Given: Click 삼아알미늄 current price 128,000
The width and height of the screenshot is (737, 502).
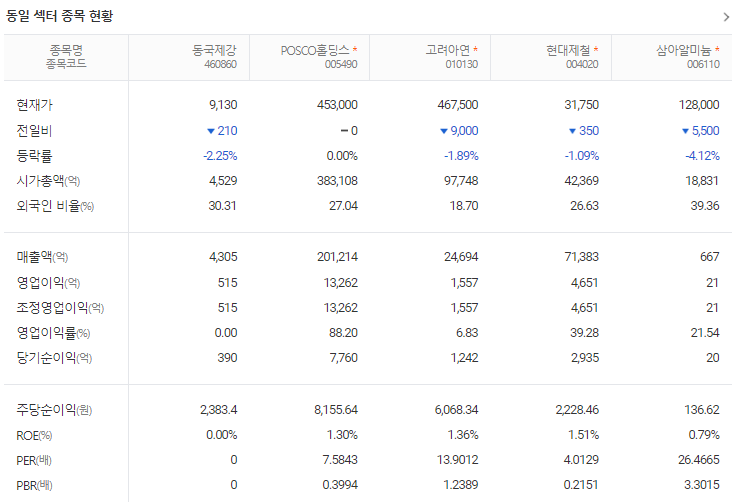Looking at the screenshot, I should [699, 105].
